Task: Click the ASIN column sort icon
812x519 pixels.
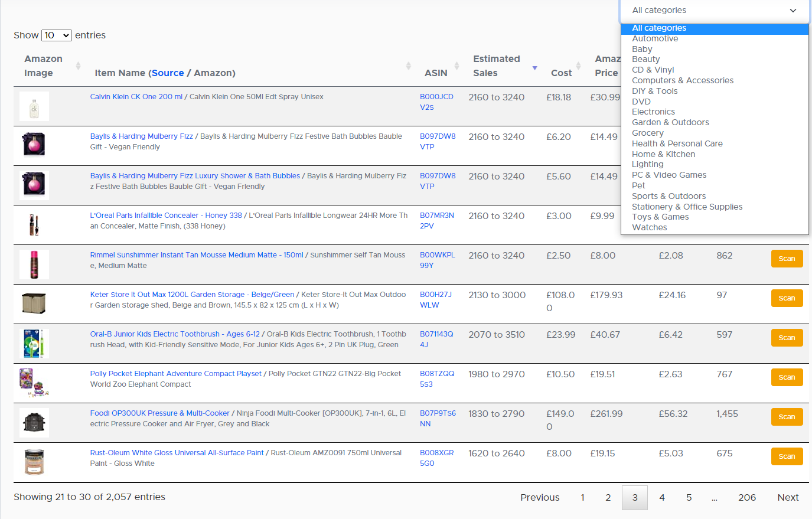Action: click(x=456, y=66)
